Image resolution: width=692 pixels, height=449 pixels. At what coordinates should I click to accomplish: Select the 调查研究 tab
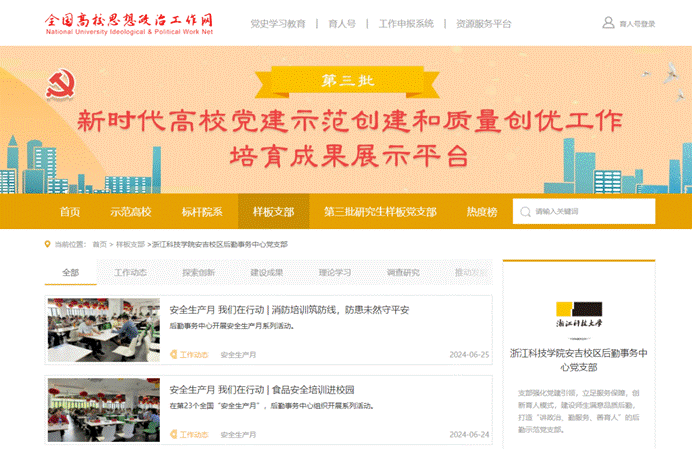point(403,272)
